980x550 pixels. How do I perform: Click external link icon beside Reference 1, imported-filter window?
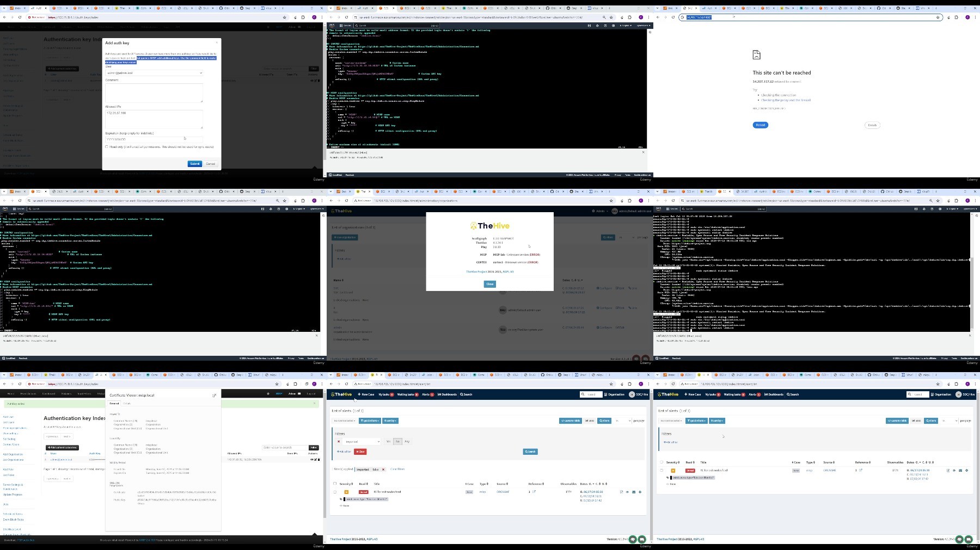coord(534,492)
